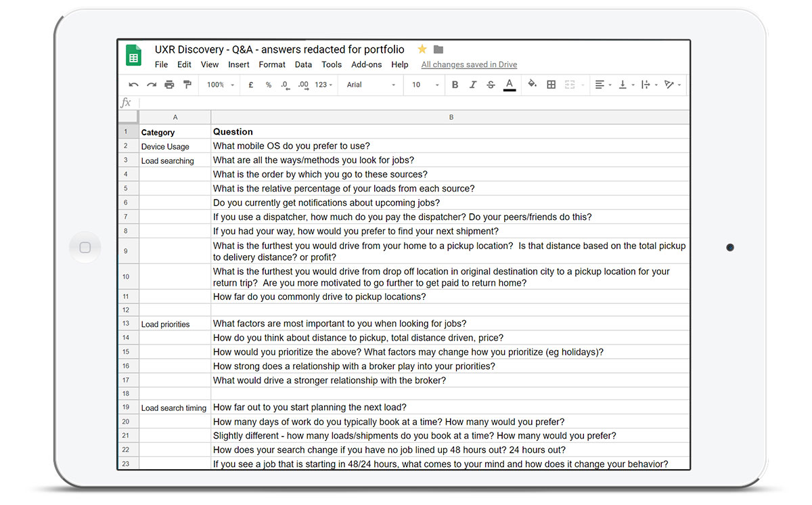Click the move-to-folder icon
The image size is (812, 505).
[x=438, y=49]
